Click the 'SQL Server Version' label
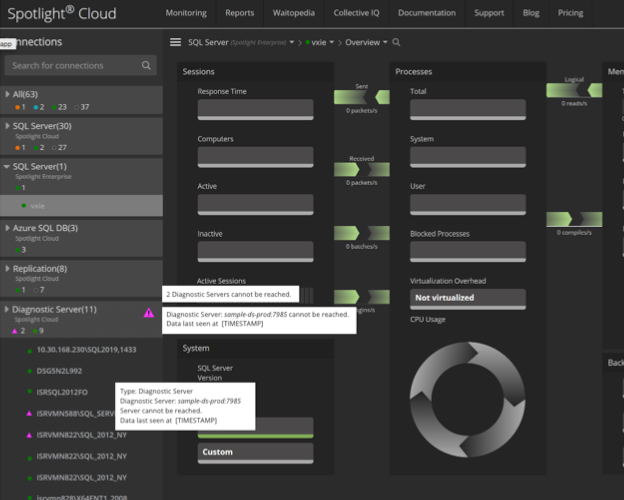This screenshot has height=500, width=624. pyautogui.click(x=215, y=373)
